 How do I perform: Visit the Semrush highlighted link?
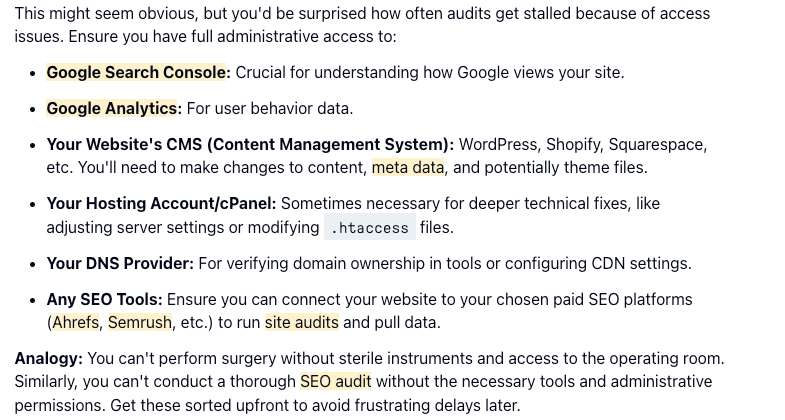(139, 323)
